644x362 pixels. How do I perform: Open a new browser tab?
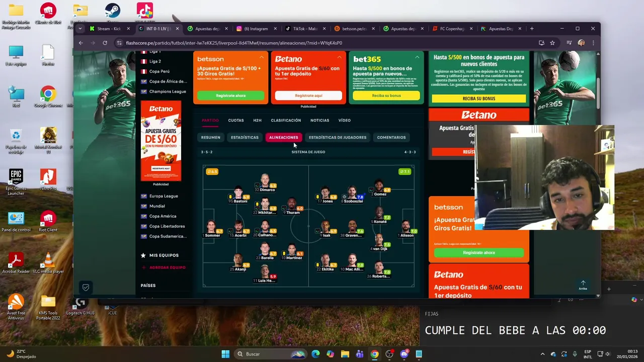531,29
